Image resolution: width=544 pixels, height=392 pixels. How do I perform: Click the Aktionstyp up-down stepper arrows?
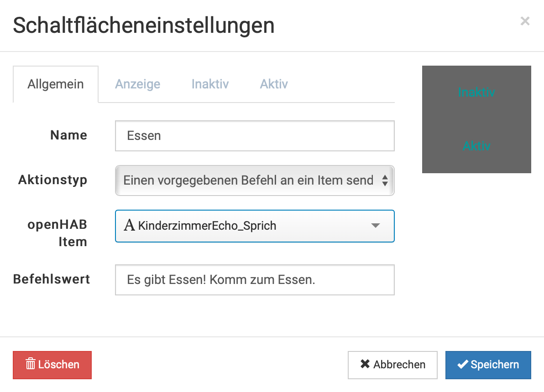[385, 181]
